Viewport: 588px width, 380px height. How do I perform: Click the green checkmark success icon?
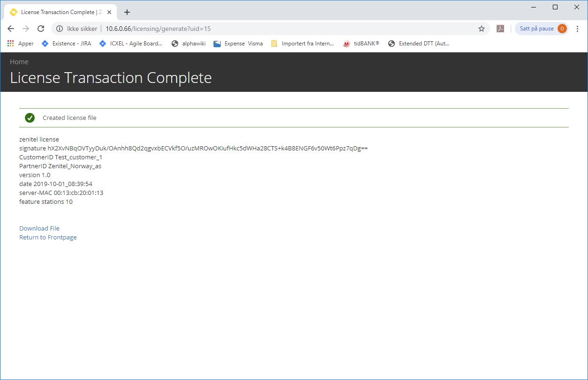(30, 118)
